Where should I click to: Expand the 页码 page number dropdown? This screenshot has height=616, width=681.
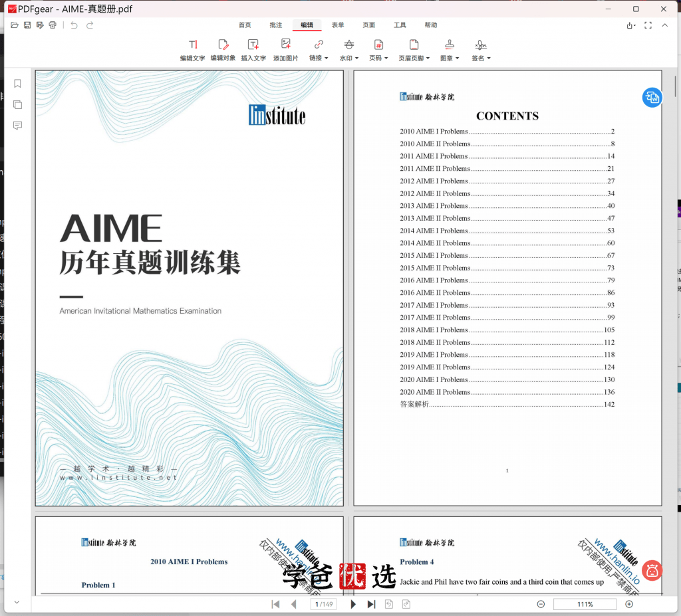(378, 50)
